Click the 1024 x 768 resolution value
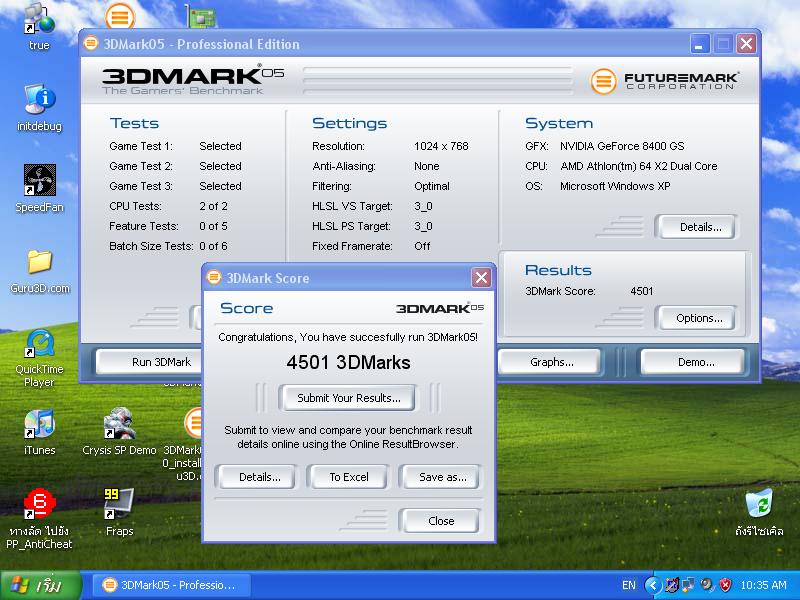The height and width of the screenshot is (600, 800). pos(441,146)
